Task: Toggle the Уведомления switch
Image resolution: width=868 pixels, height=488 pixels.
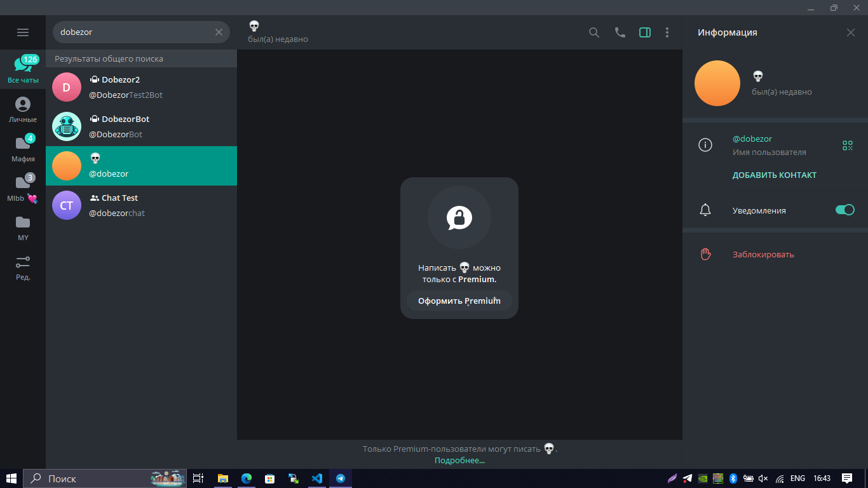Action: [x=845, y=210]
